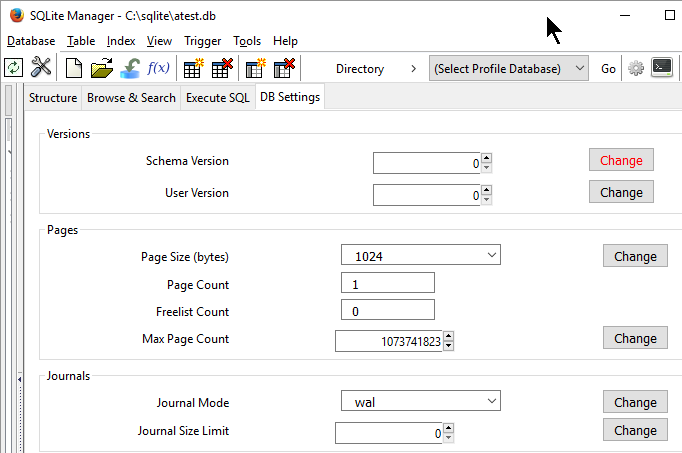Image resolution: width=682 pixels, height=453 pixels.
Task: Decrease Schema Version with the down arrow
Action: 487,168
